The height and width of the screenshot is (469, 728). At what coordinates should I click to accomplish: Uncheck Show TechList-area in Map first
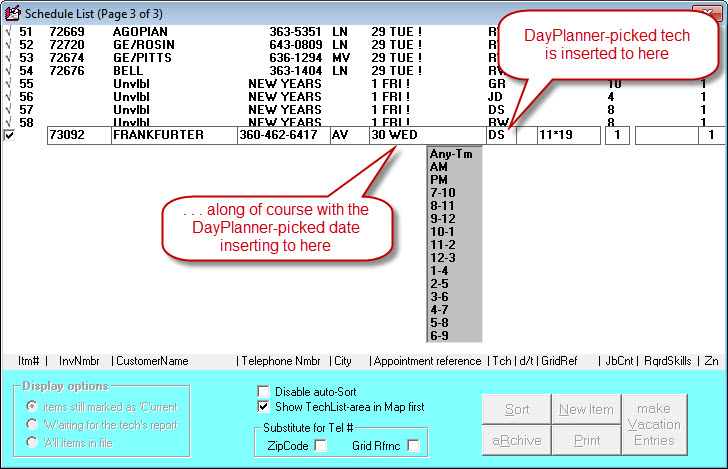pos(263,407)
